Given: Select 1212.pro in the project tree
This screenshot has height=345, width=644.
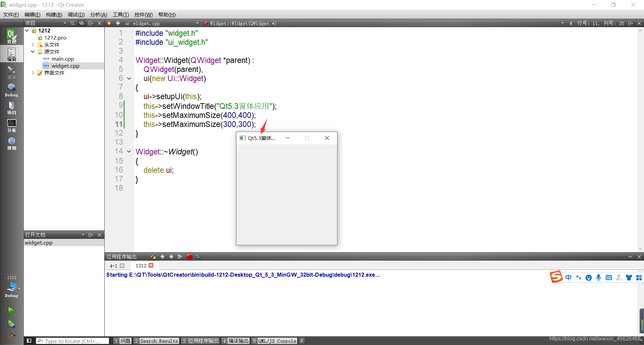Looking at the screenshot, I should click(55, 38).
